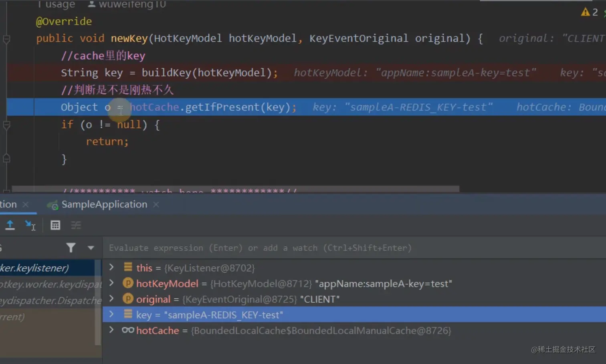Expand the 'key' variable node
The height and width of the screenshot is (364, 606).
coord(112,314)
